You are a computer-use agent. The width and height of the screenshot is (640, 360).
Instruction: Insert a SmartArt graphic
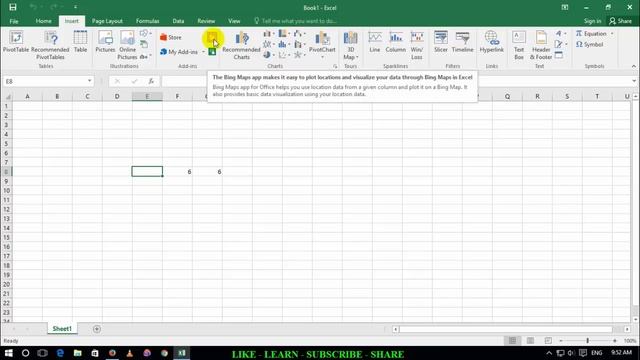click(144, 44)
